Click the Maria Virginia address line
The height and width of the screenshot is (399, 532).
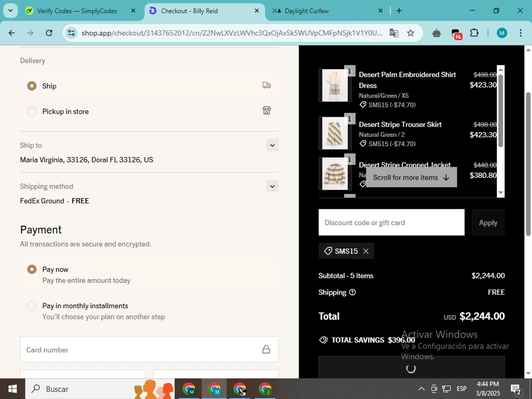click(x=87, y=160)
